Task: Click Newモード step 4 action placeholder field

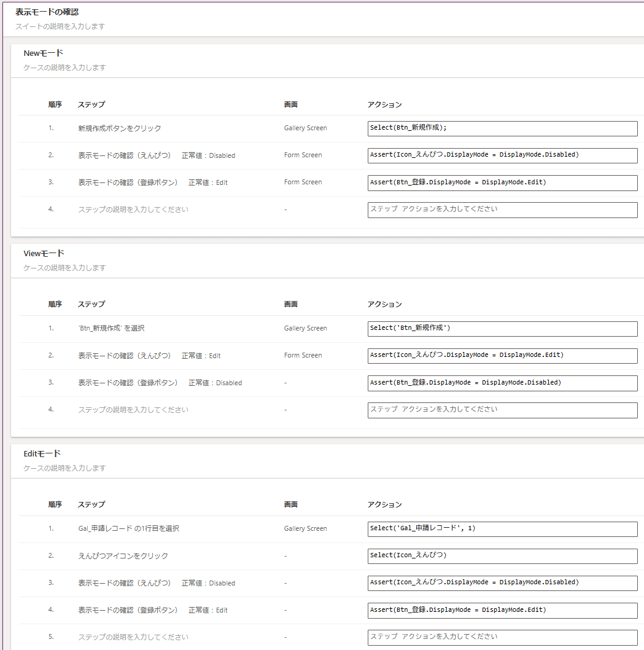Action: (x=502, y=209)
